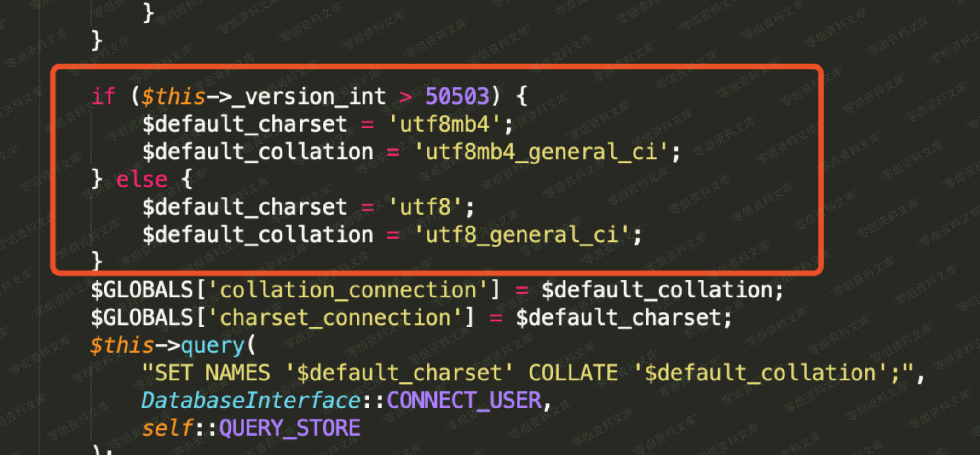Place cursor on the _version_int property
Viewport: 980px width, 455px height.
309,97
